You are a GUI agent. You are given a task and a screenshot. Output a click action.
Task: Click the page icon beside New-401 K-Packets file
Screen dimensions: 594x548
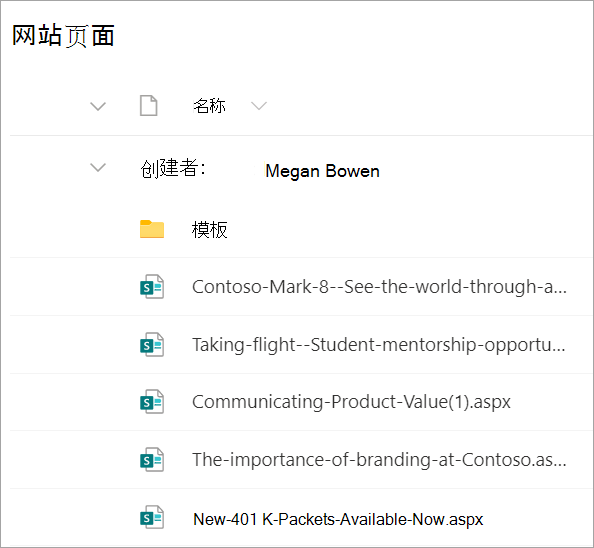pos(152,517)
